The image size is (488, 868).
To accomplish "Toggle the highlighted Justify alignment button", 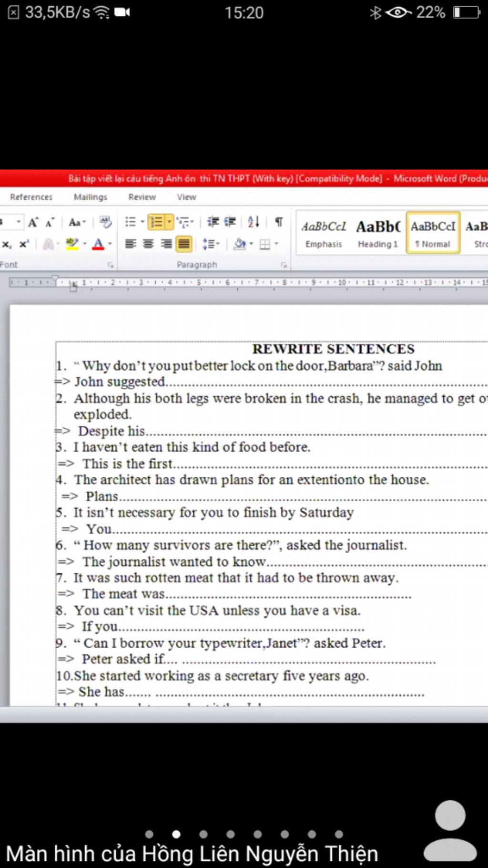I will (184, 244).
